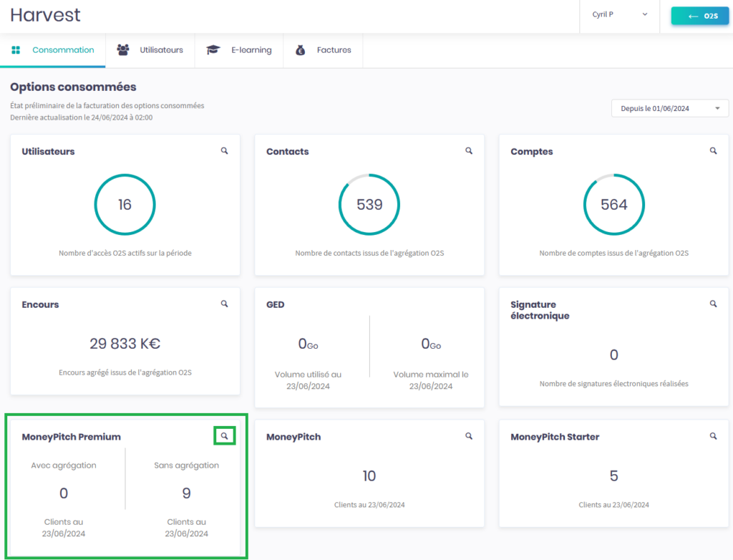Click the Utilisateurs circular gauge showing 16
Screen dimensions: 733x560
(x=125, y=205)
